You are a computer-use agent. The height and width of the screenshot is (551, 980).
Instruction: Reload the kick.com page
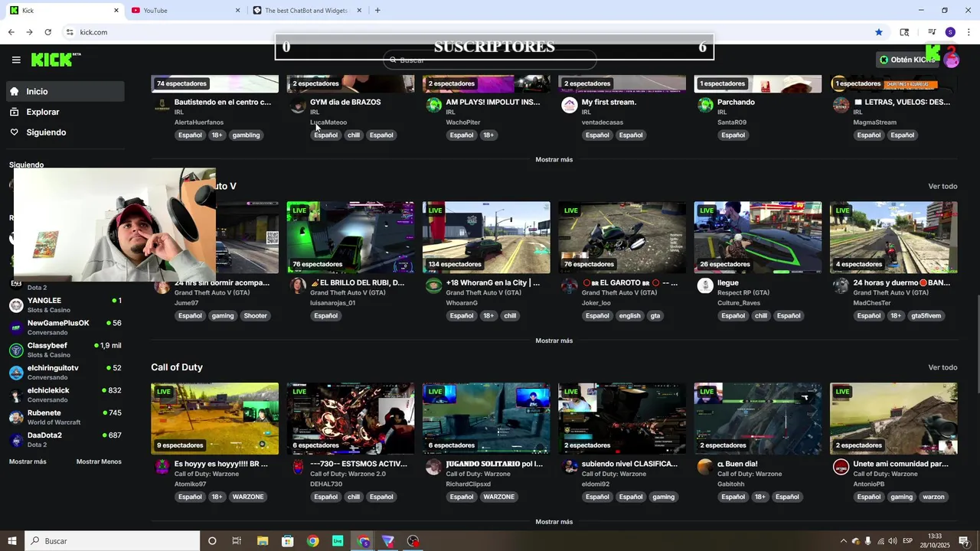point(47,32)
